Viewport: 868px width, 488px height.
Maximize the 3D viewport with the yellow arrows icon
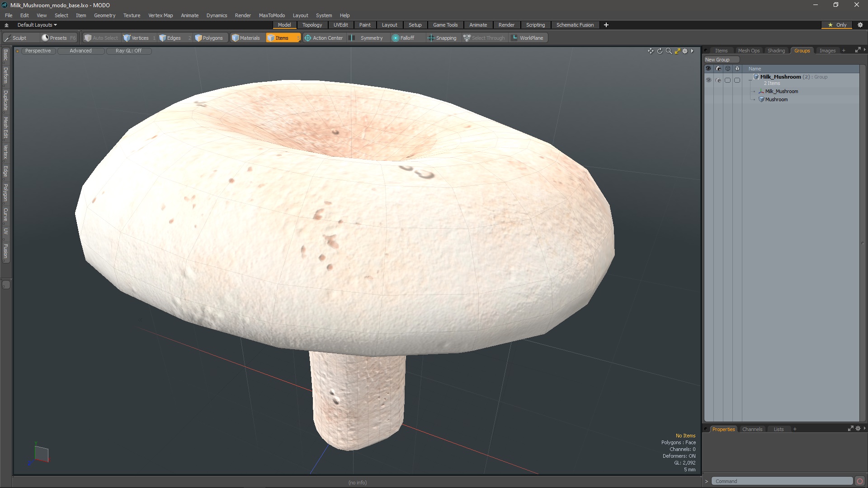[x=677, y=51]
